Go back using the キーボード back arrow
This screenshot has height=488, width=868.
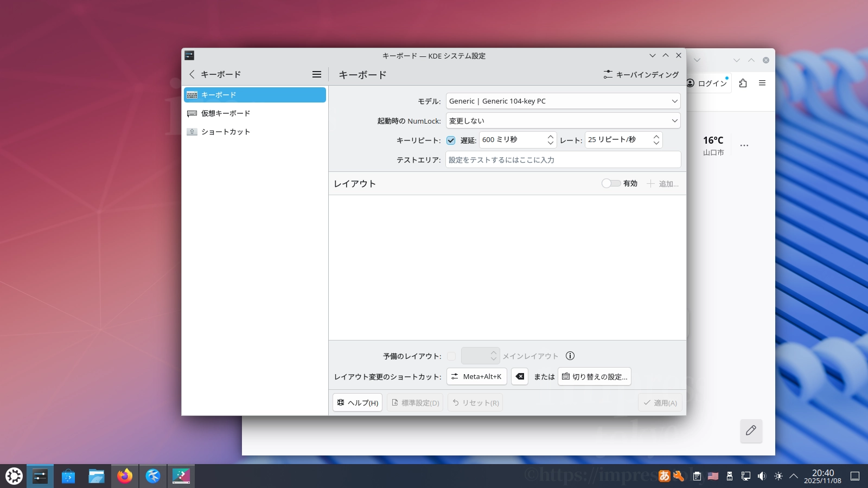tap(192, 74)
